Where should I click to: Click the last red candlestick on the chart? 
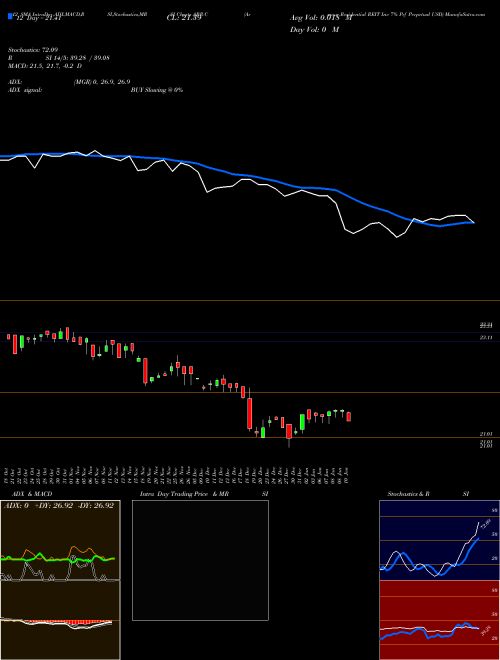click(348, 416)
